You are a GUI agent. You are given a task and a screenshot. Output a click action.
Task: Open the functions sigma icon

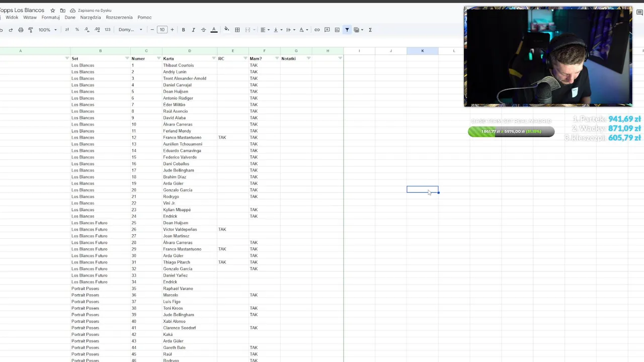370,30
